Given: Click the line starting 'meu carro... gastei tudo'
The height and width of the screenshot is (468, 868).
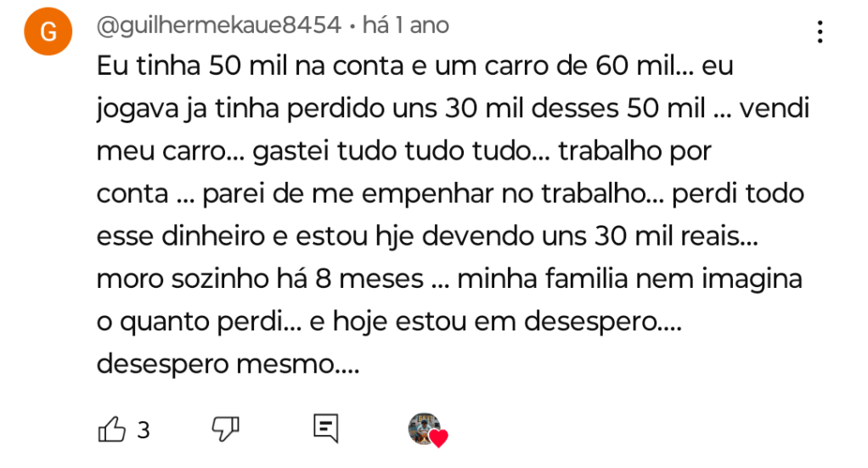Looking at the screenshot, I should pyautogui.click(x=403, y=152).
